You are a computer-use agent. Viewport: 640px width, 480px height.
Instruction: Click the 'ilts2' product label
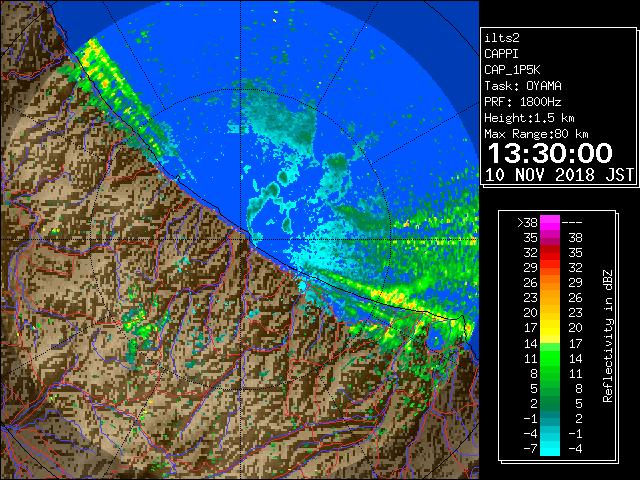click(502, 38)
